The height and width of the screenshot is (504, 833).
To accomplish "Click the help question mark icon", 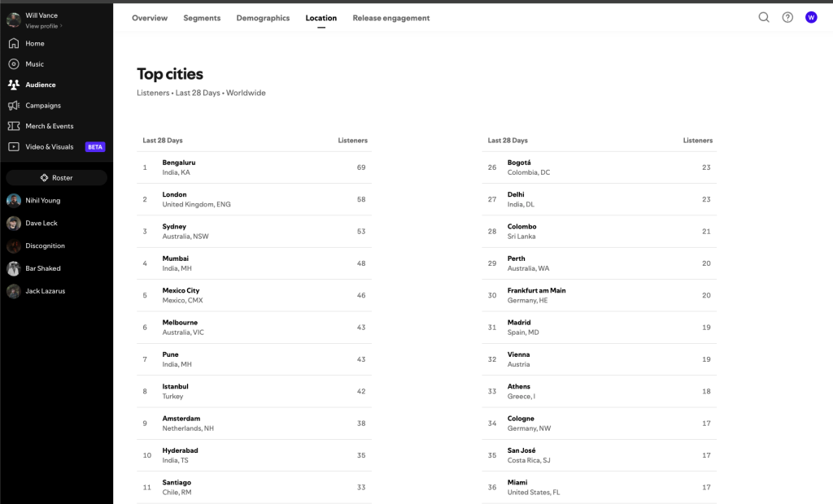I will click(x=787, y=17).
